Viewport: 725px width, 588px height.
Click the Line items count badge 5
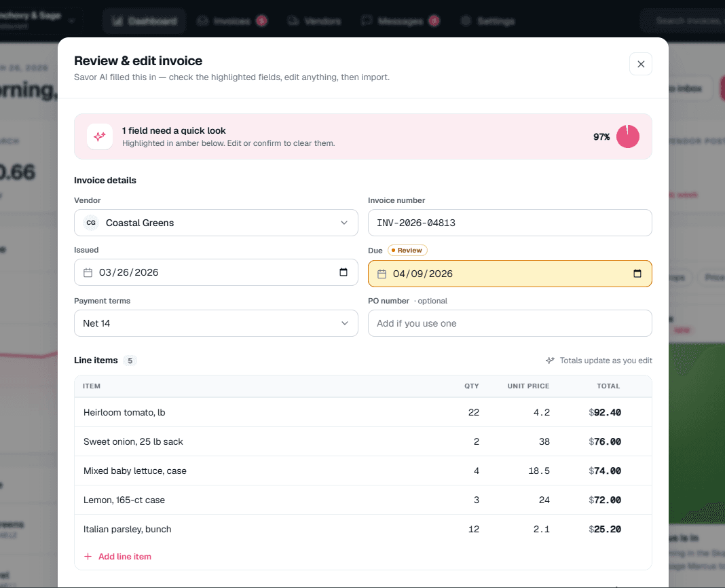130,361
